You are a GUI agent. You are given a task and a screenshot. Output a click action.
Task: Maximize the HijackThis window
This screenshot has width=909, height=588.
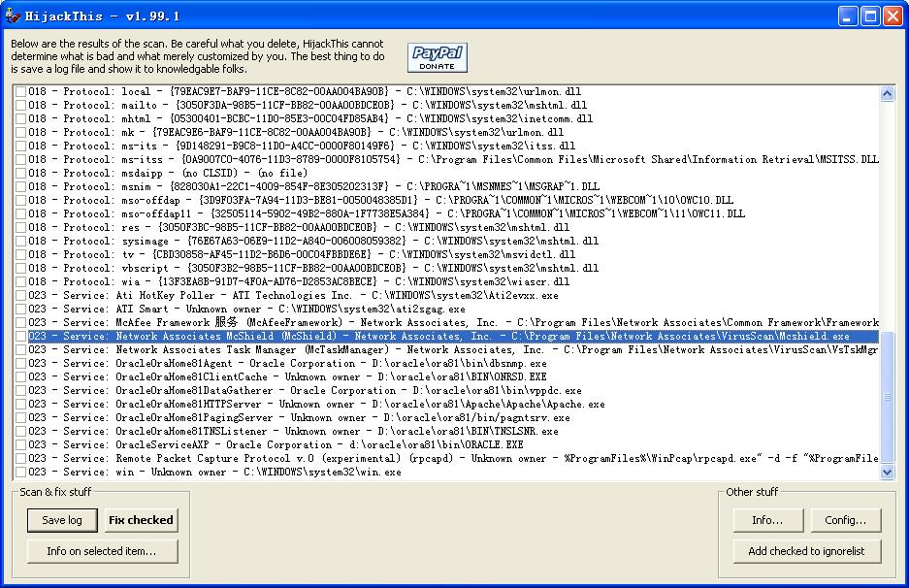point(871,16)
